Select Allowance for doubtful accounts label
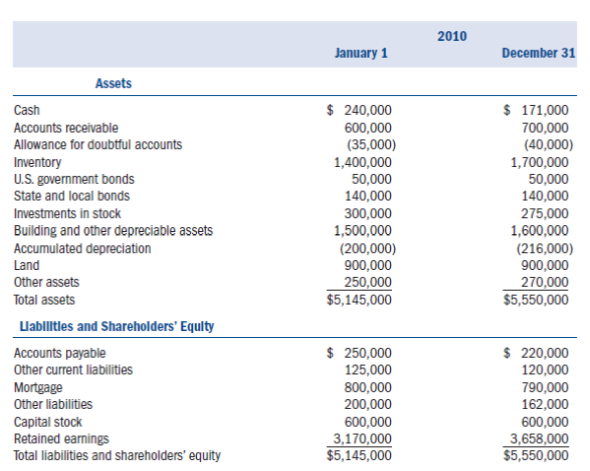Image resolution: width=590 pixels, height=471 pixels. pos(98,145)
